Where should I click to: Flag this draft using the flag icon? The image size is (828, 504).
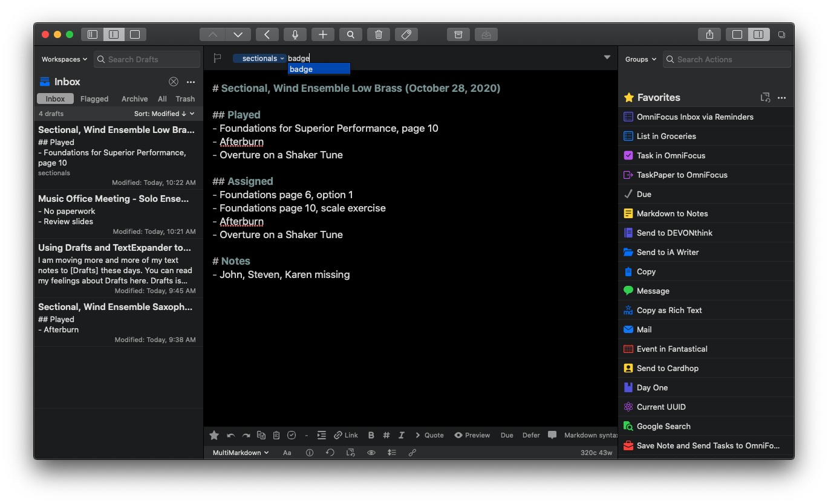click(x=218, y=58)
